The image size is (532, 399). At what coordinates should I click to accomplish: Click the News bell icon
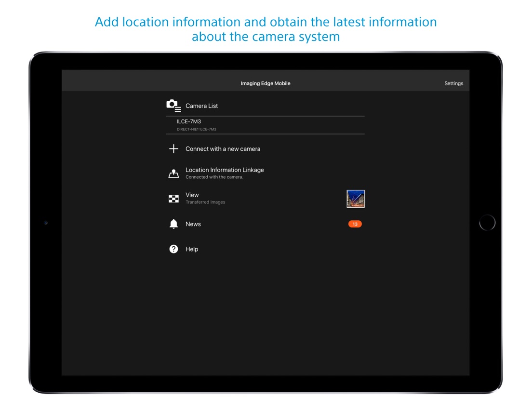point(173,224)
